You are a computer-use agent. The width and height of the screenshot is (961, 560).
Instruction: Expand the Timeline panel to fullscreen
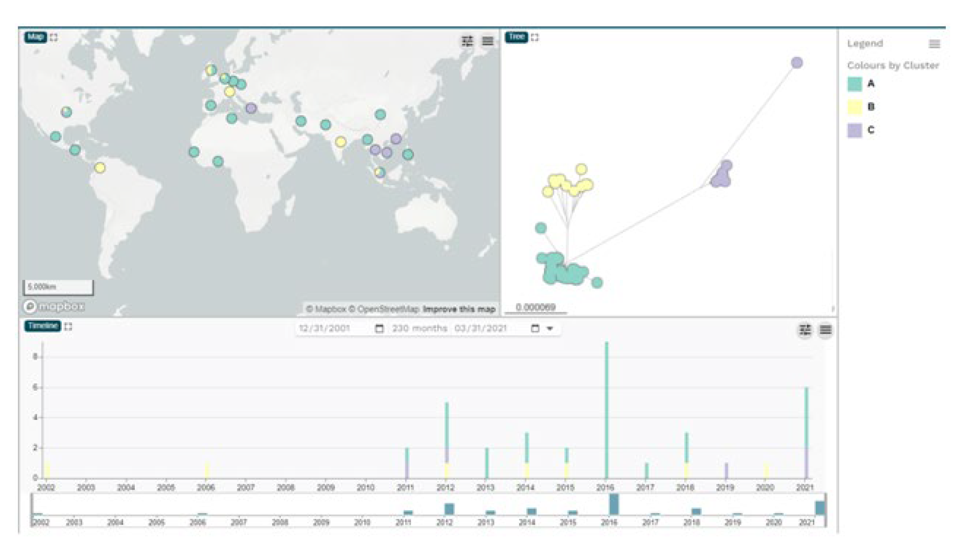click(68, 327)
